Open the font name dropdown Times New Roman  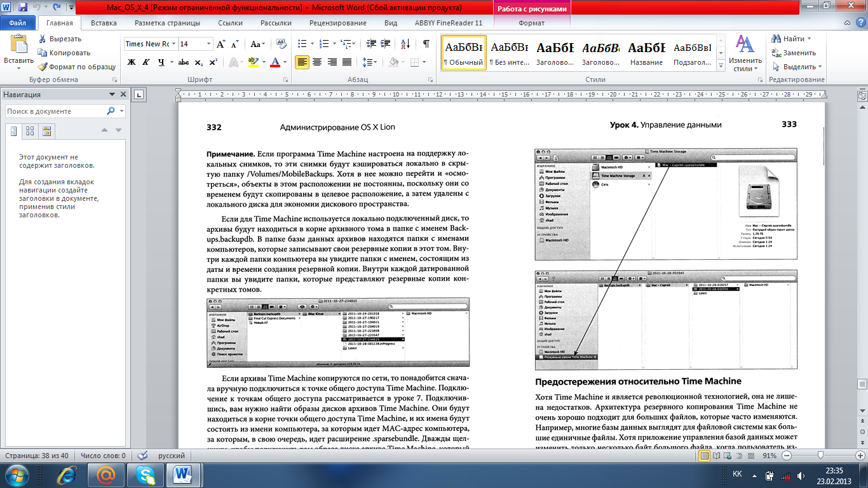tap(173, 44)
